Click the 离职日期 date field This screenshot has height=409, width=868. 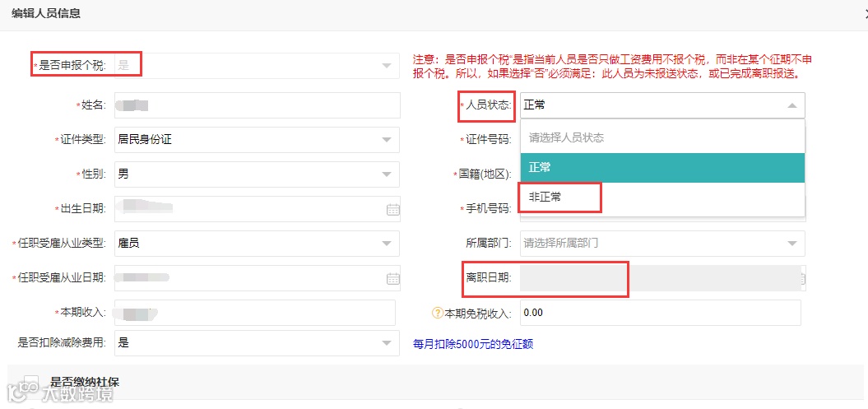[x=658, y=278]
